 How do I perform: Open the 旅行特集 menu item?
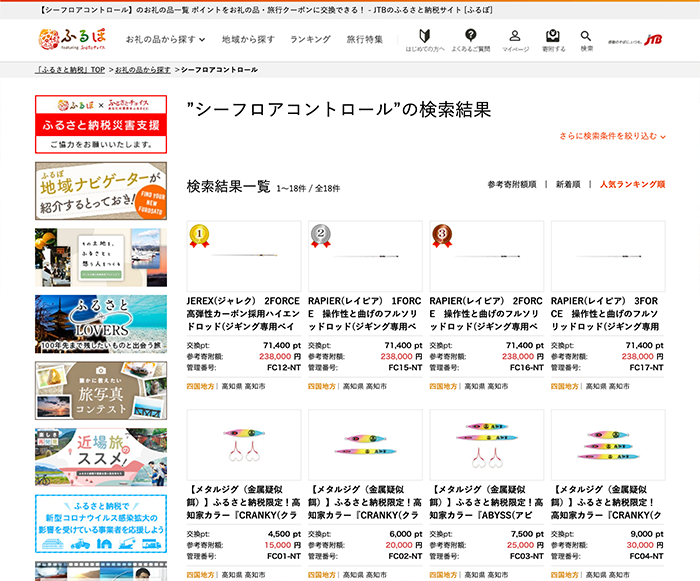[x=365, y=39]
